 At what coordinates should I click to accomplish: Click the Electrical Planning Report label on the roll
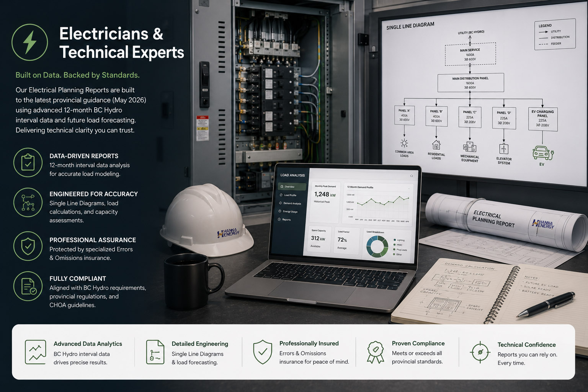click(493, 219)
